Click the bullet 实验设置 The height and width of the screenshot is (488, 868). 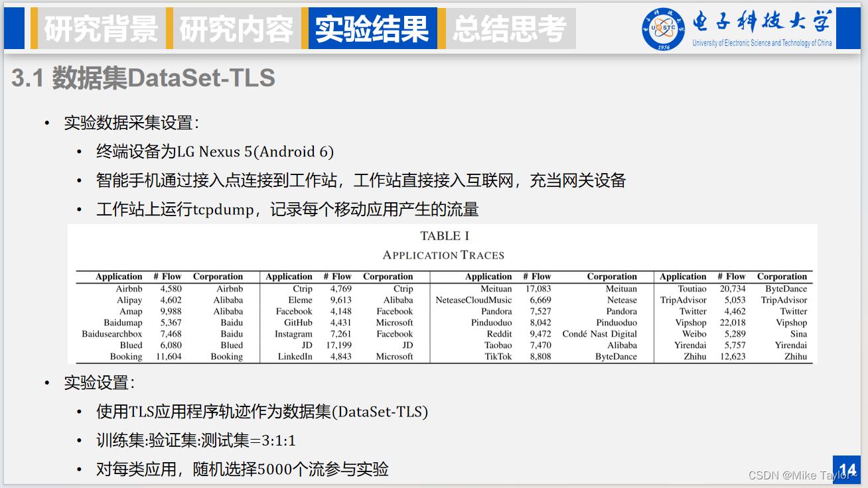coord(100,383)
